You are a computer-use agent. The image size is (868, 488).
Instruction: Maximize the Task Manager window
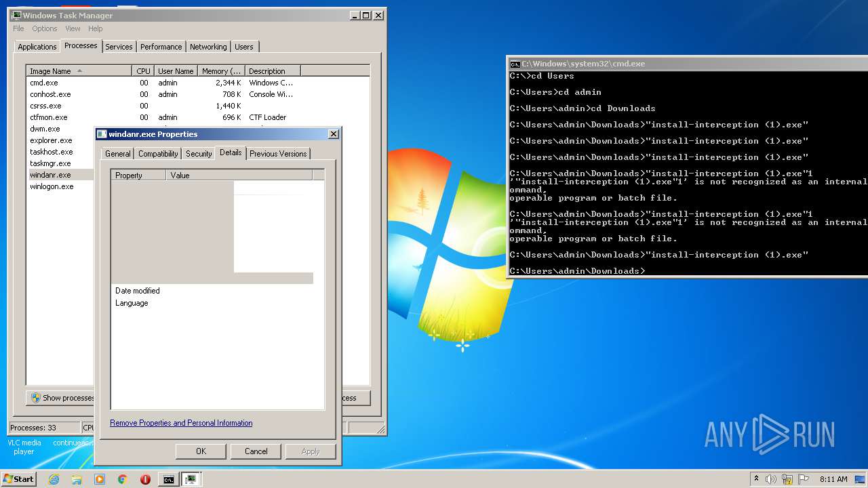click(x=366, y=16)
